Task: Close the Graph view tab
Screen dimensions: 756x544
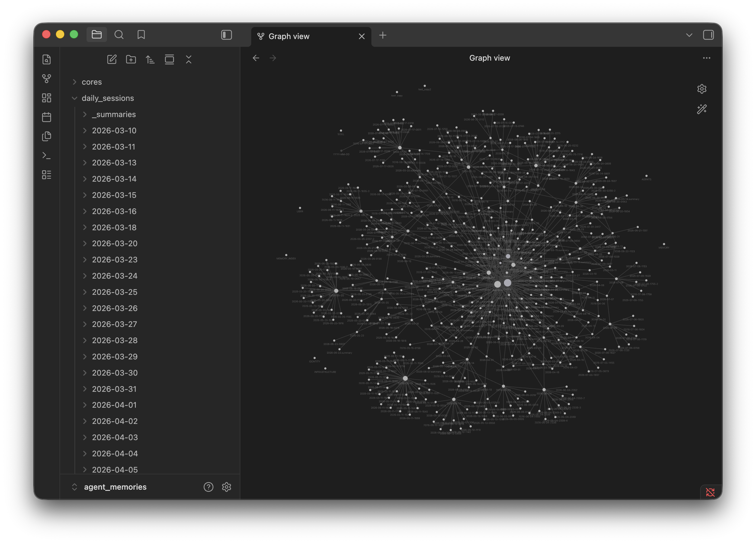Action: [x=362, y=36]
